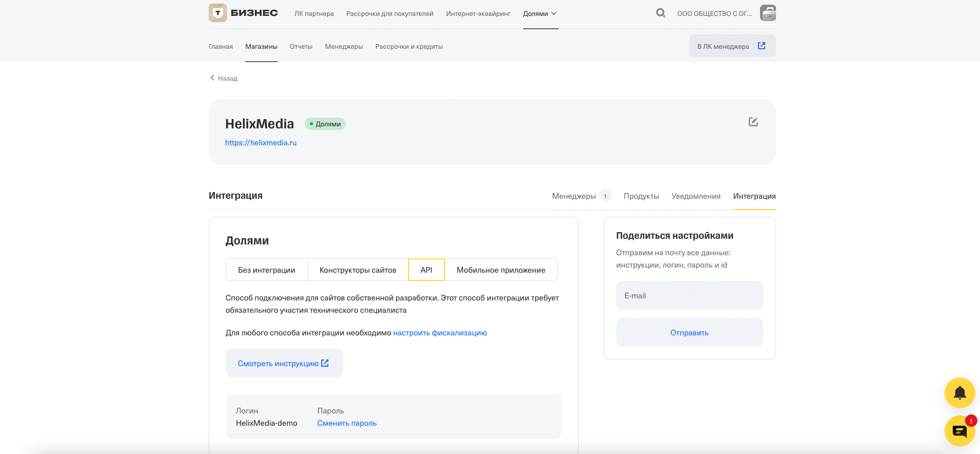Click the HelixMedia store title

pos(260,124)
